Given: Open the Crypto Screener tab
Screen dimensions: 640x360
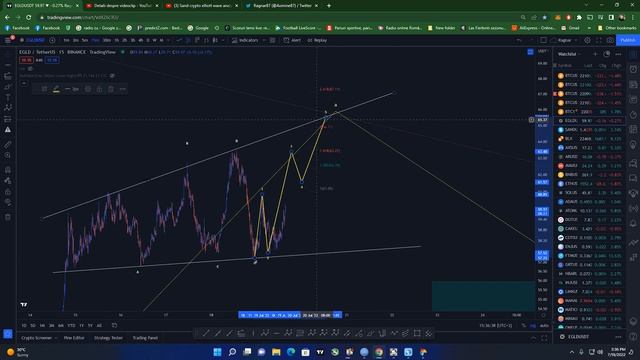Looking at the screenshot, I should pos(37,338).
